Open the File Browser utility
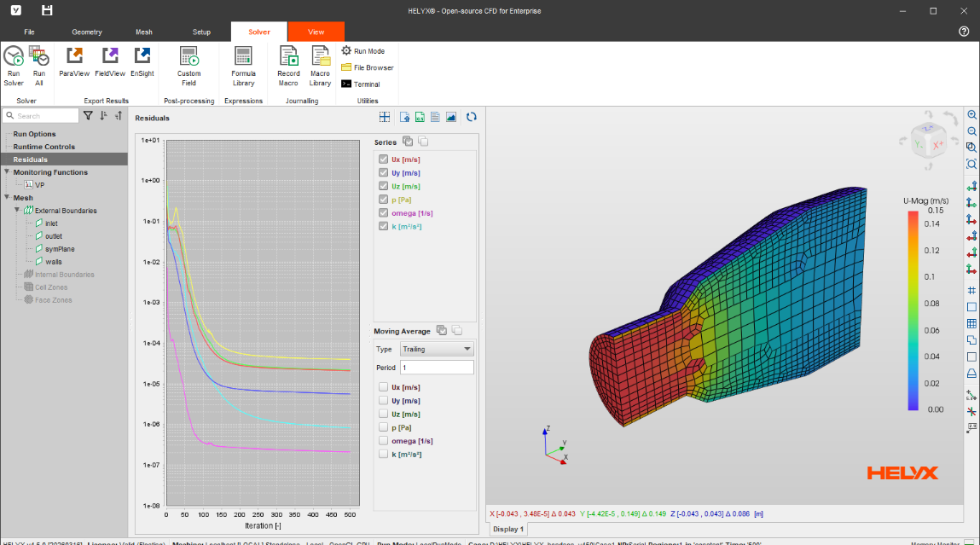This screenshot has height=545, width=980. [x=368, y=67]
